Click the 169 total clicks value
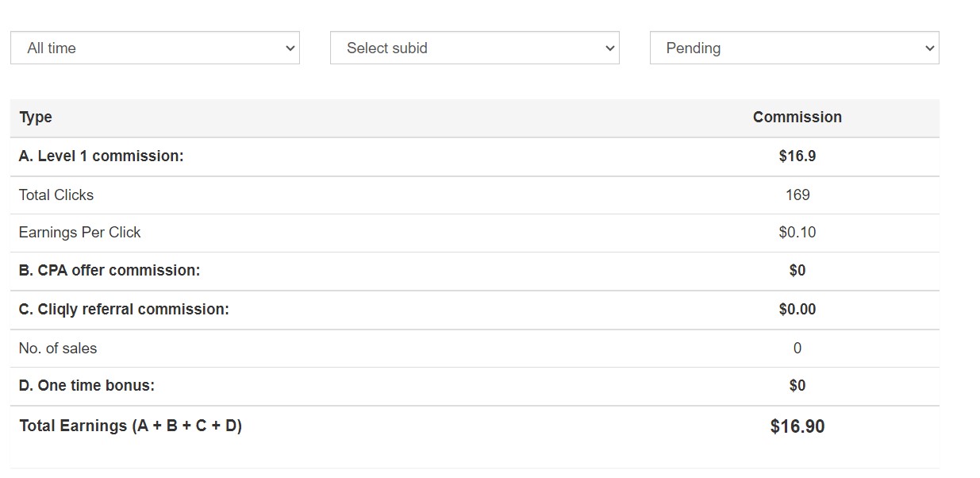This screenshot has width=980, height=478. (797, 195)
